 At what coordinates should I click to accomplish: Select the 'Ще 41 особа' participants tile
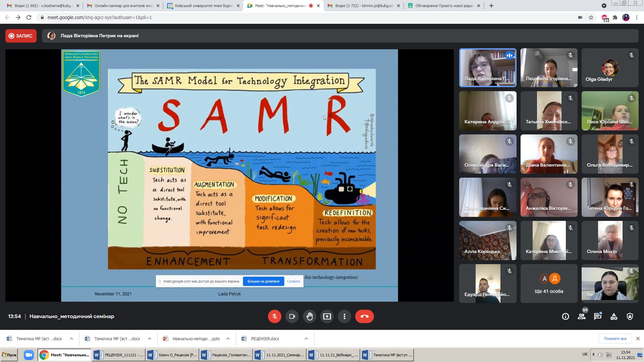pyautogui.click(x=549, y=284)
